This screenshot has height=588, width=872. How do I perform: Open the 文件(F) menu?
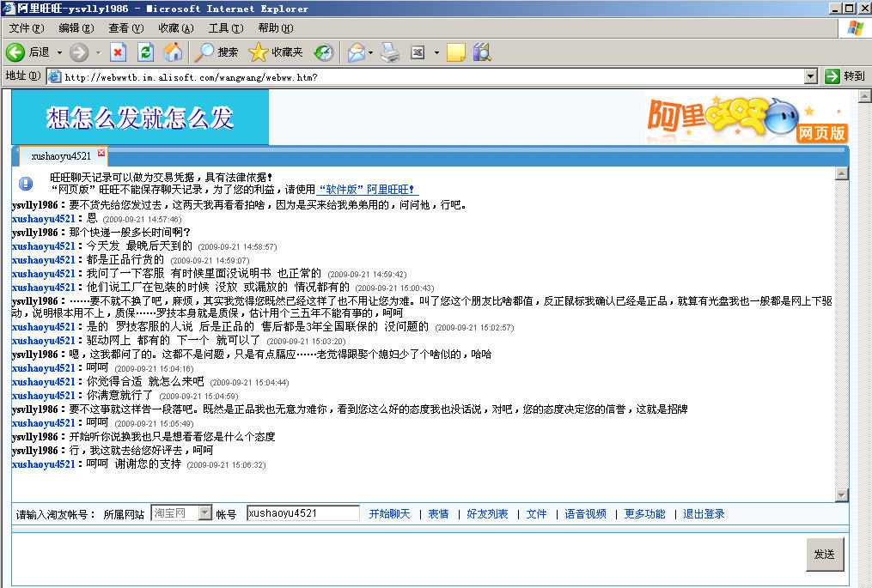click(x=26, y=27)
